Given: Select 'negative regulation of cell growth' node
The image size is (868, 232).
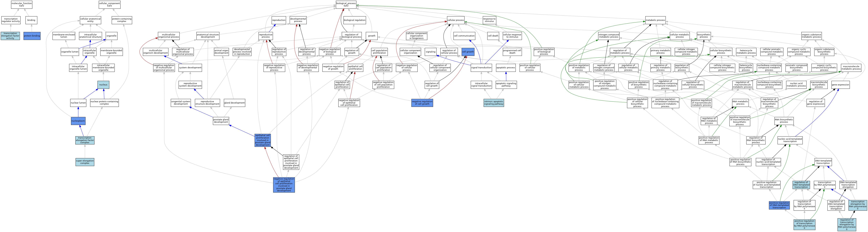Looking at the screenshot, I should [422, 103].
